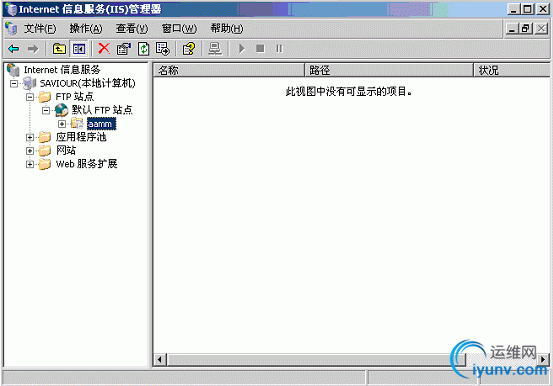
Task: Refresh the view with the green arrows icon
Action: click(x=144, y=49)
